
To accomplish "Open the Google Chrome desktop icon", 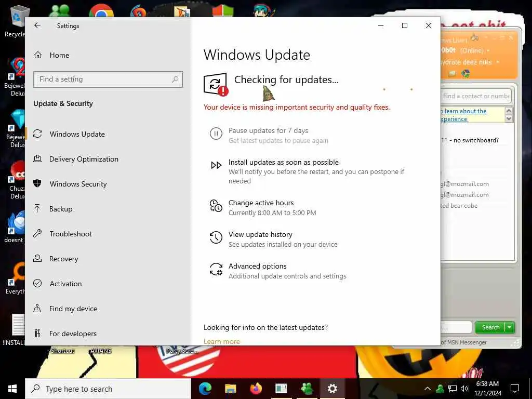I will click(x=101, y=11).
